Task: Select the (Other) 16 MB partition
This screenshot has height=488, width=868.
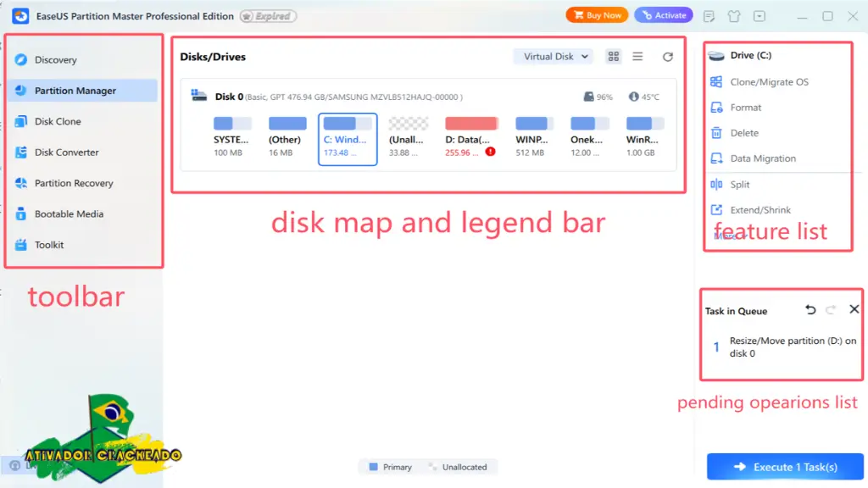Action: (287, 137)
